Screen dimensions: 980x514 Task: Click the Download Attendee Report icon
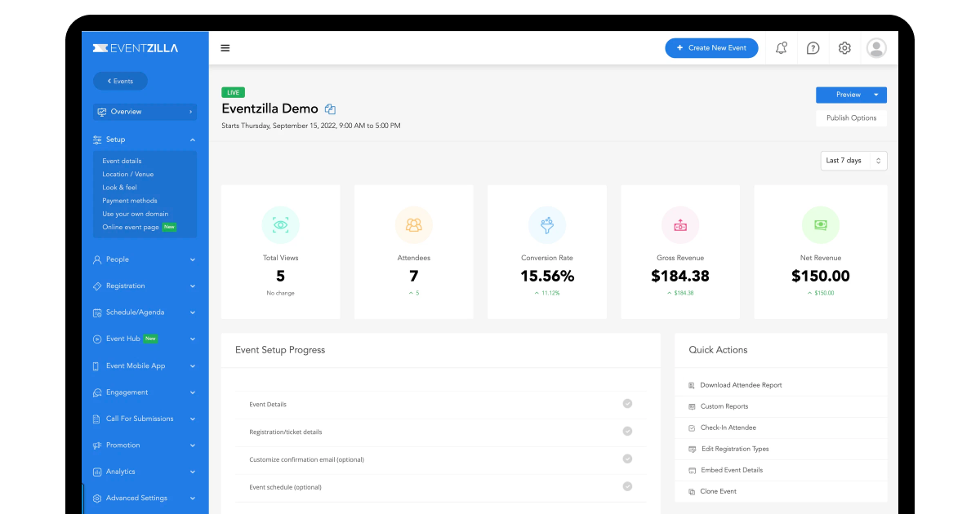click(692, 385)
